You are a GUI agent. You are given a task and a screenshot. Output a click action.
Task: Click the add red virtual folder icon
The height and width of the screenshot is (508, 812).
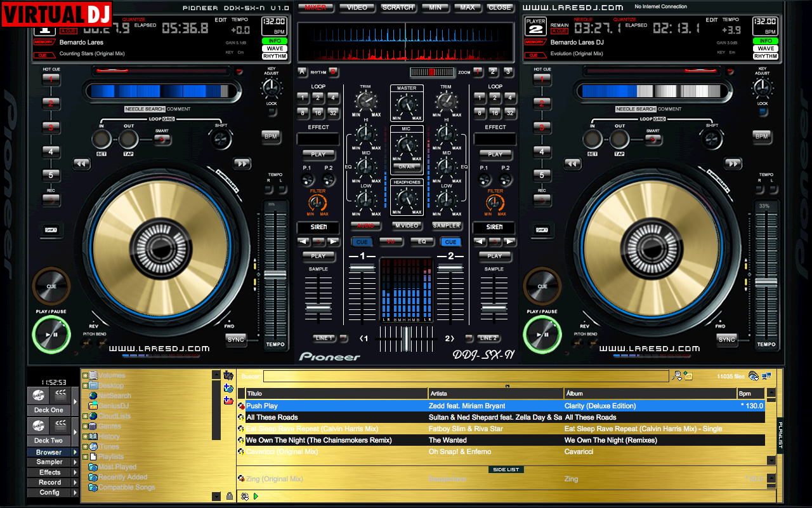pos(228,400)
